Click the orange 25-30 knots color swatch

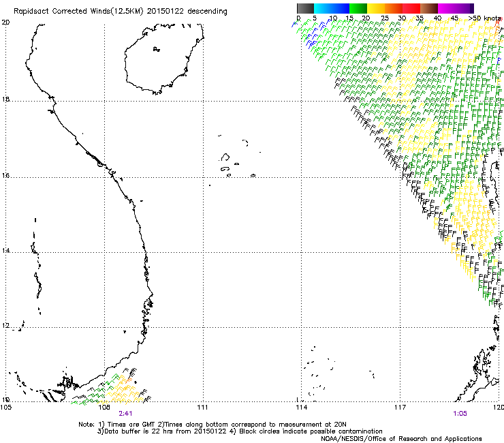click(x=394, y=8)
